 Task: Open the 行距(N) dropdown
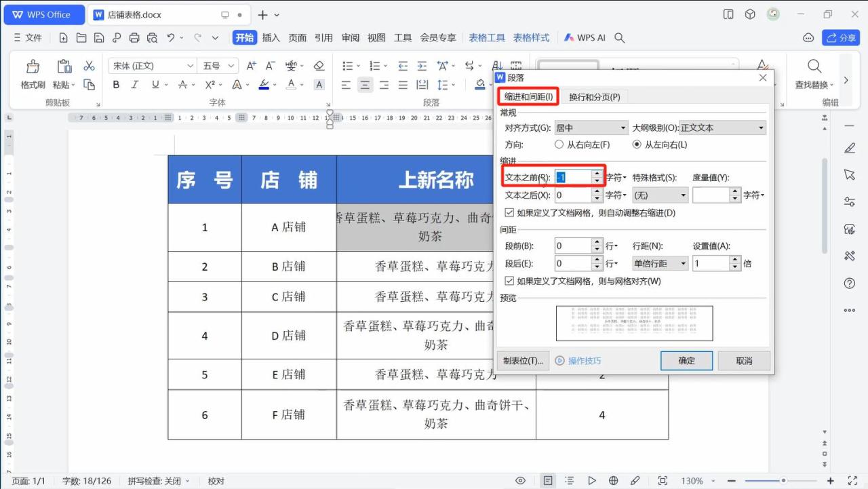(x=660, y=263)
